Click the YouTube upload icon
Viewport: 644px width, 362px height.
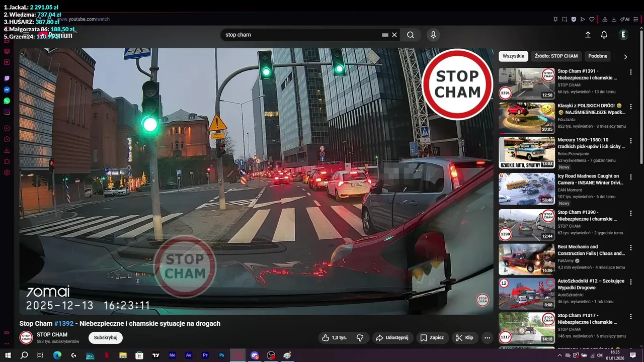pos(588,35)
